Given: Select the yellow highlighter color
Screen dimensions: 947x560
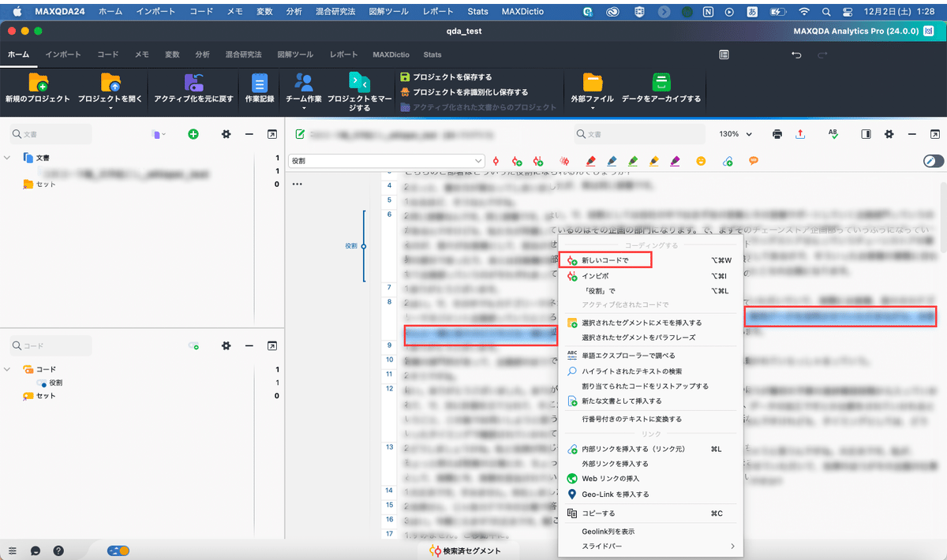Looking at the screenshot, I should [x=653, y=160].
